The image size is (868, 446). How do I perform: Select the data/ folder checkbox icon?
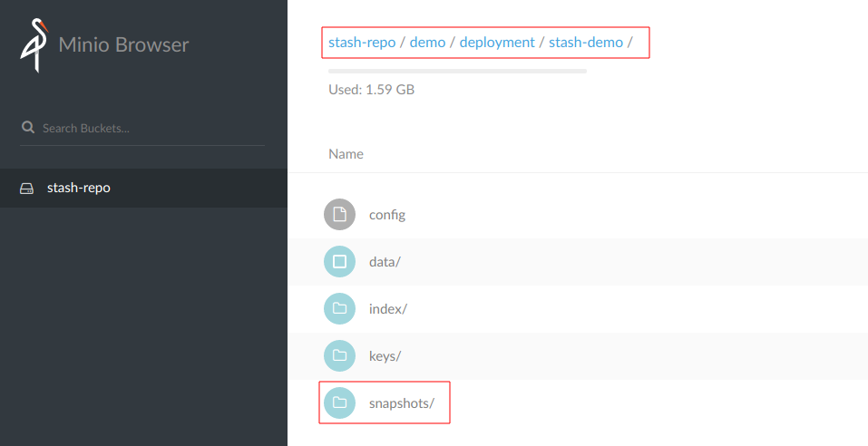click(x=339, y=261)
